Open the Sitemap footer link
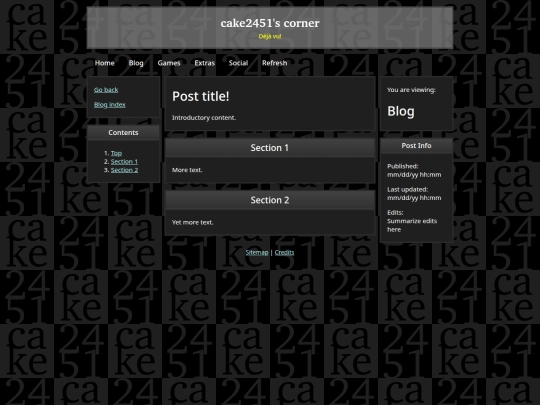Screen dimensions: 540x405 [257, 252]
